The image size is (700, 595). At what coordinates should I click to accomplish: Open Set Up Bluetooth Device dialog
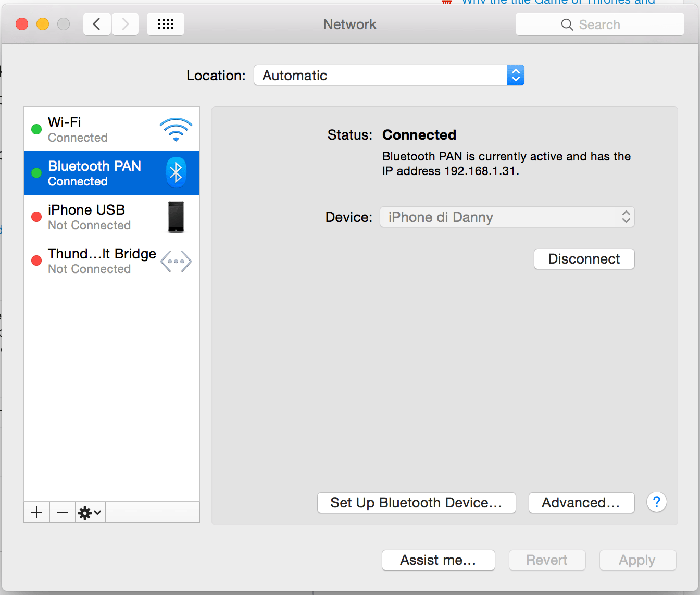pyautogui.click(x=416, y=502)
